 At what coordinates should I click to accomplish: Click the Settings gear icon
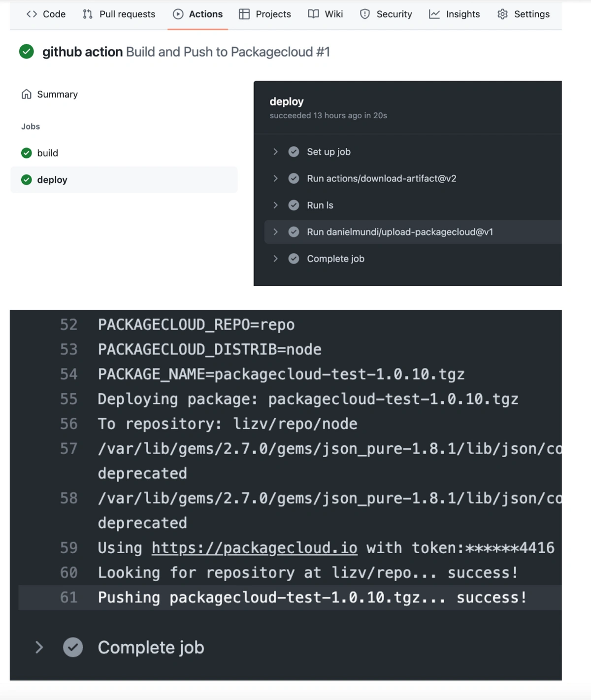coord(502,14)
